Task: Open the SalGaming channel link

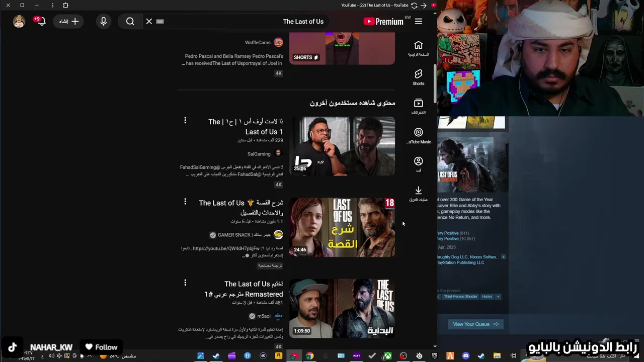Action: (259, 154)
